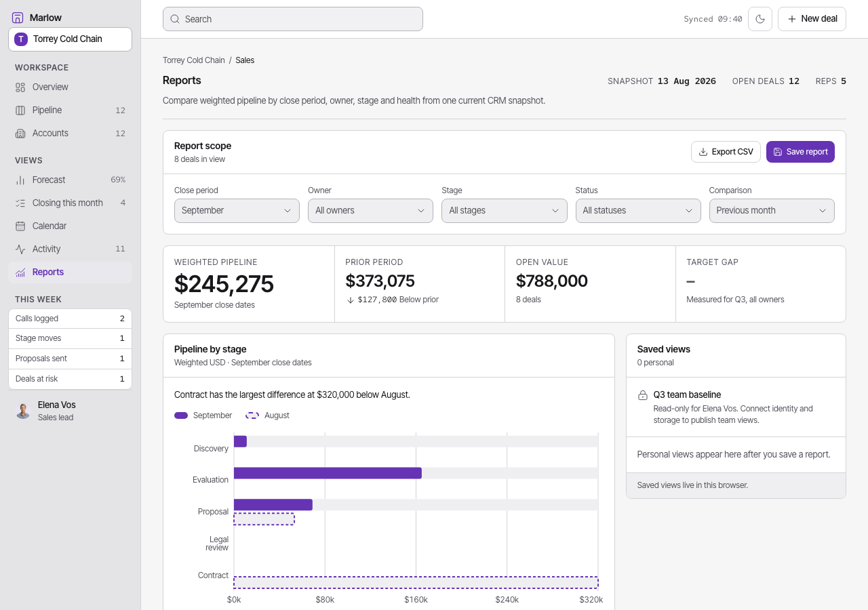Open the Torrey Cold Chain workspace switcher
This screenshot has height=610, width=868.
70,39
